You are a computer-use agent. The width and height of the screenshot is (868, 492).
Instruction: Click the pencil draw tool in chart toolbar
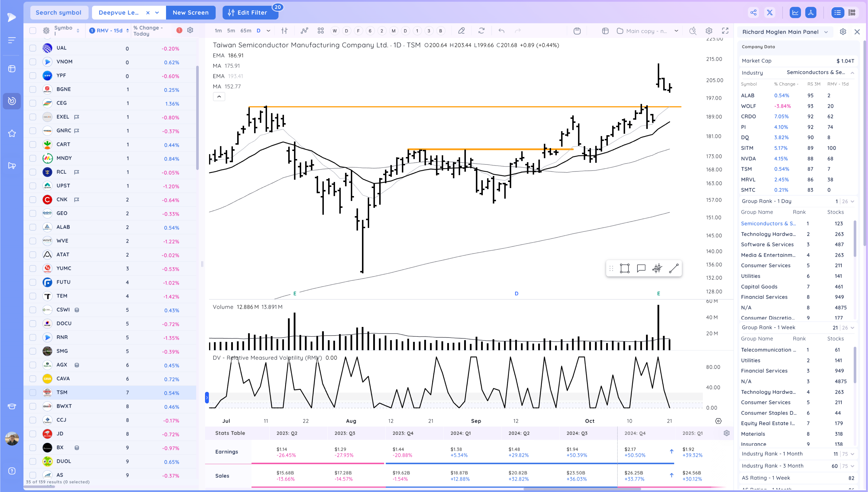click(x=461, y=31)
